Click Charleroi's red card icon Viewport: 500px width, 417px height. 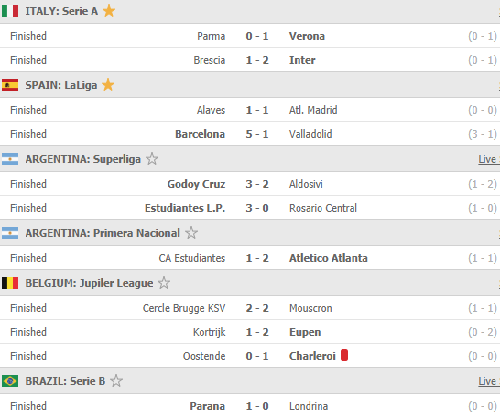point(344,355)
